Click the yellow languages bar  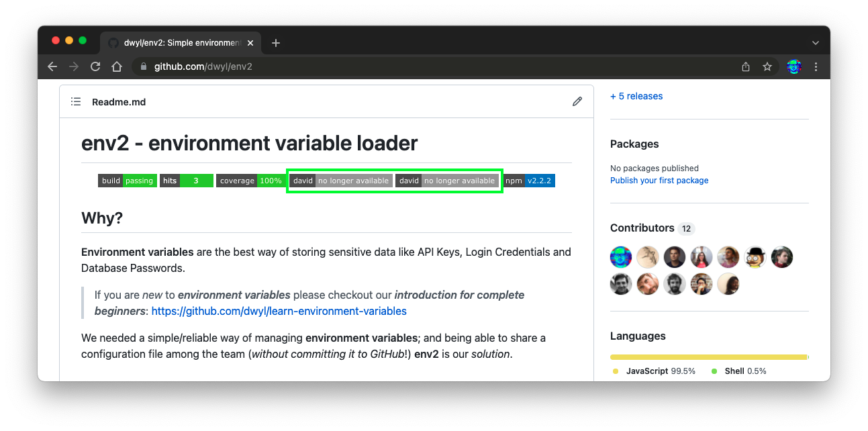[708, 357]
